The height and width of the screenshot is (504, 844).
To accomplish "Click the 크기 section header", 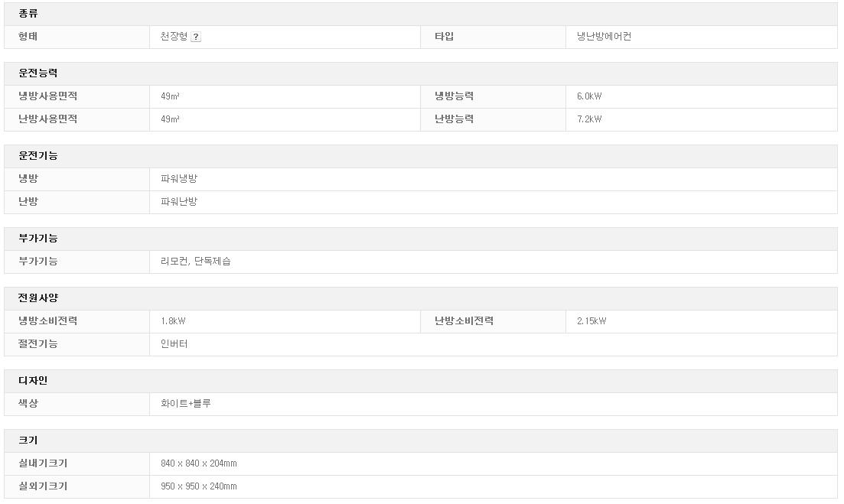I will [x=28, y=441].
